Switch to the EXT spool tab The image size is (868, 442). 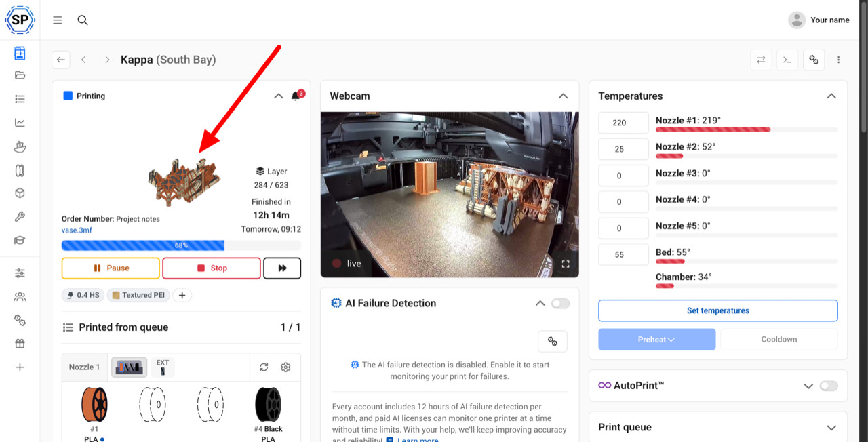point(163,367)
